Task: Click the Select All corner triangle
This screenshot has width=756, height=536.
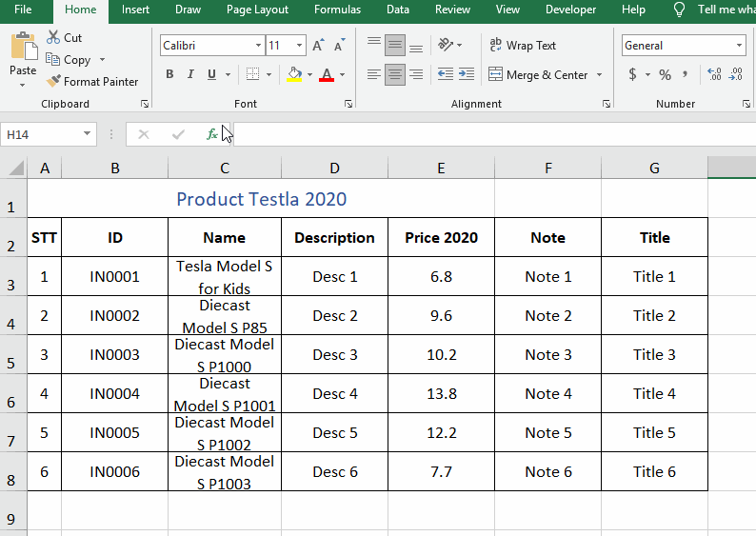Action: click(16, 168)
